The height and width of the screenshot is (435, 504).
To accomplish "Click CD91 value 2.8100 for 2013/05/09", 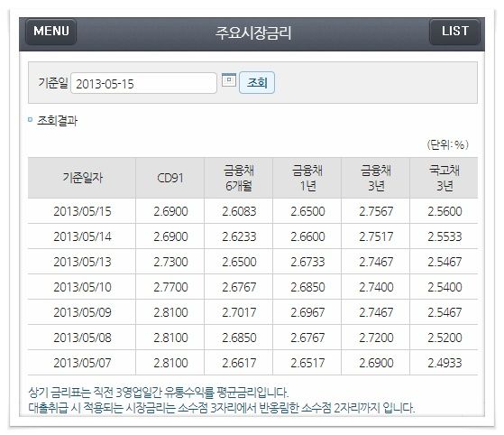I will pyautogui.click(x=170, y=312).
